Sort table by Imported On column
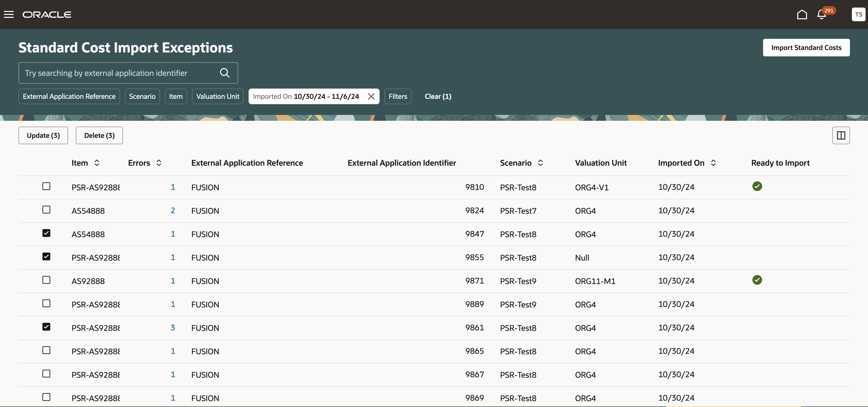Screen dimensions: 868x407 point(713,163)
